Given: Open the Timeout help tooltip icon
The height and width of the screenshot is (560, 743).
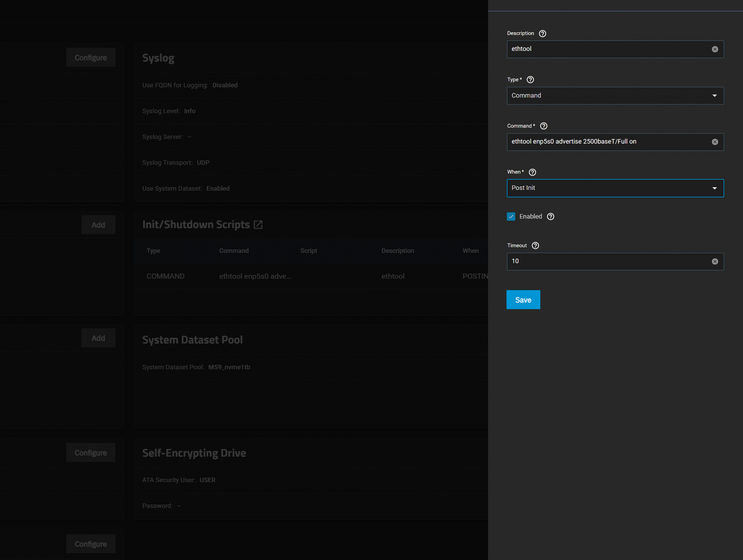Looking at the screenshot, I should (x=535, y=245).
